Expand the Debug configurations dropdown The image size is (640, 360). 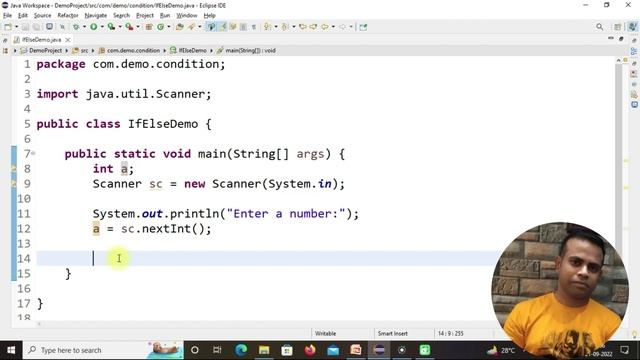84,27
